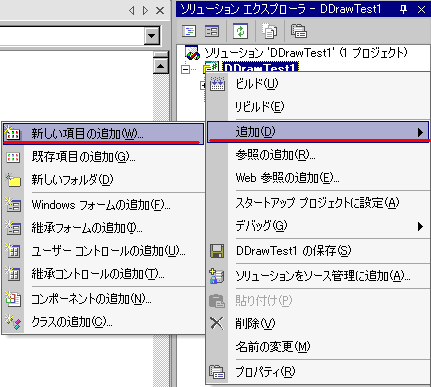Click the X delete icon beside 削除(V)
This screenshot has width=431, height=387.
point(217,323)
